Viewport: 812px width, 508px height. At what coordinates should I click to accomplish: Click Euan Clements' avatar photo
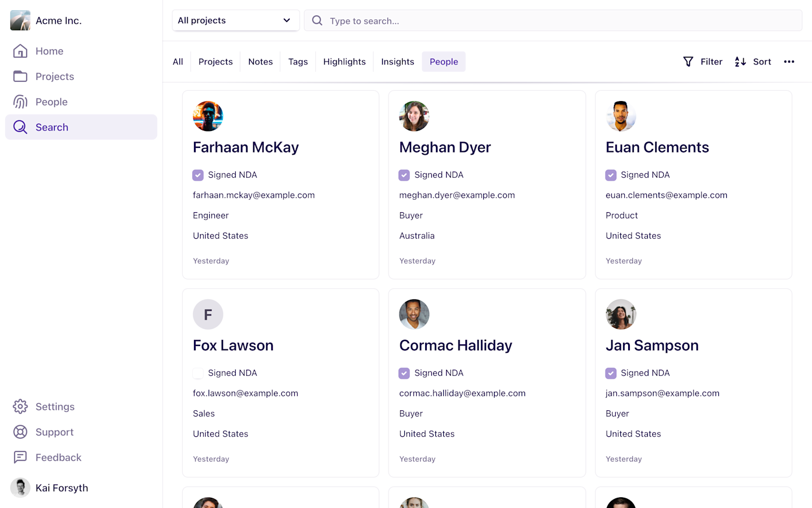[x=621, y=116]
